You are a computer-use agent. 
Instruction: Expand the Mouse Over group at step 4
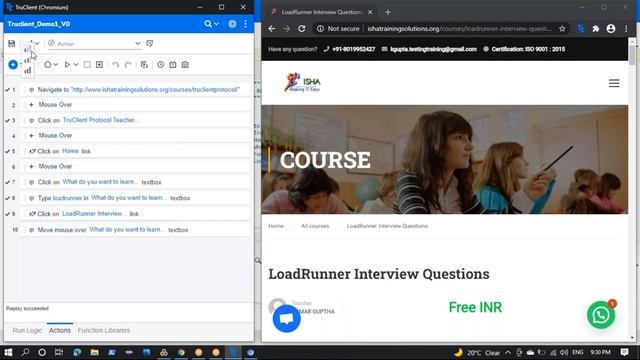click(31, 136)
